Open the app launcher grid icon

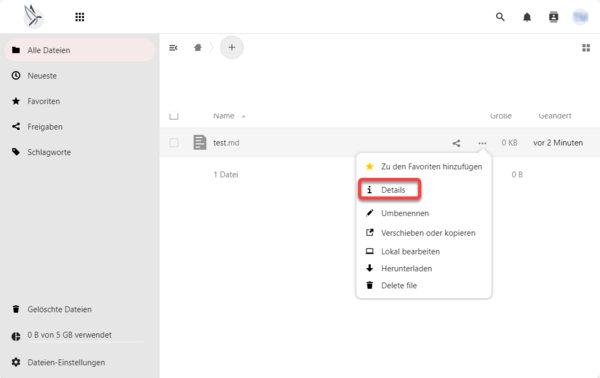point(80,17)
